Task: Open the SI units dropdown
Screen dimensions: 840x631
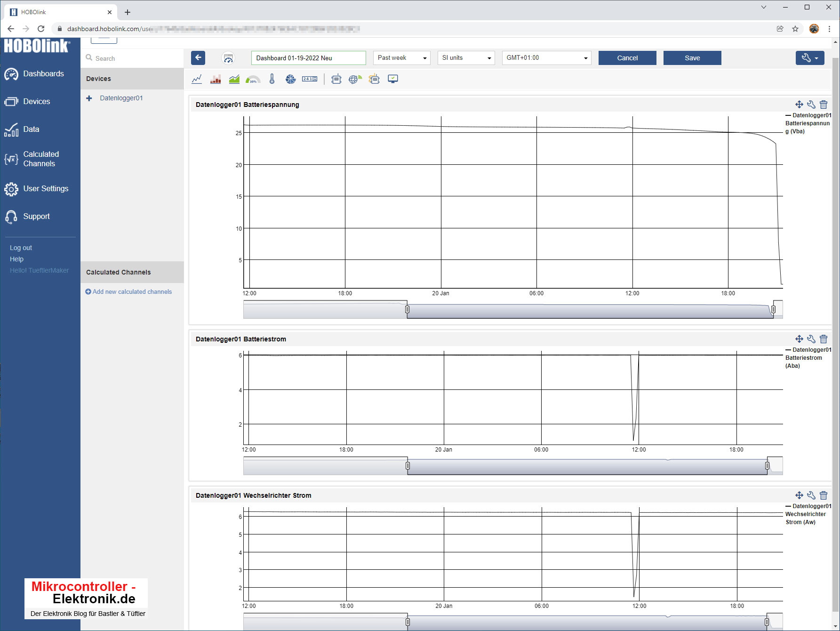Action: click(x=466, y=58)
